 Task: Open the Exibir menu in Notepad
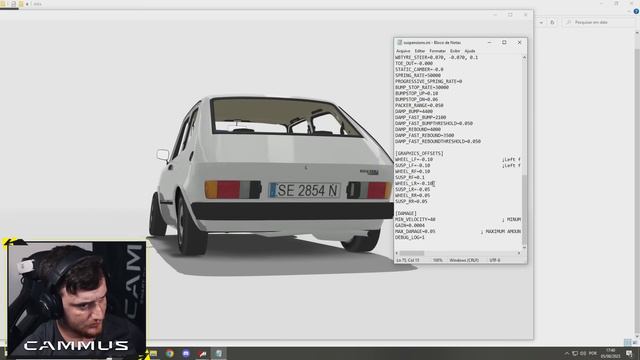tap(455, 51)
